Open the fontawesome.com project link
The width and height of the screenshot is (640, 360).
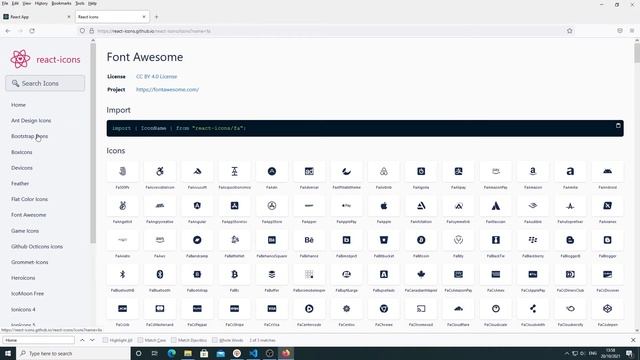(x=168, y=89)
